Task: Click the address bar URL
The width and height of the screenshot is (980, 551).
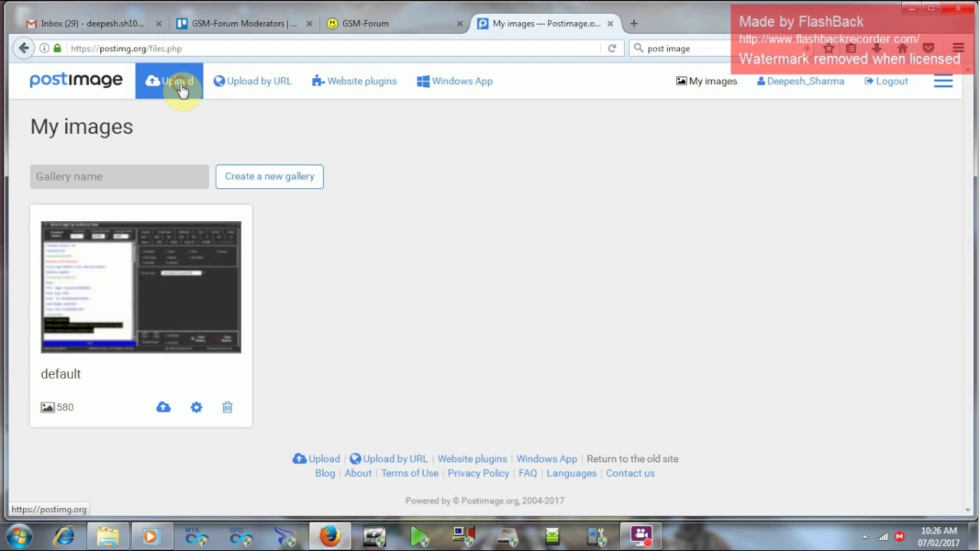Action: pyautogui.click(x=126, y=48)
